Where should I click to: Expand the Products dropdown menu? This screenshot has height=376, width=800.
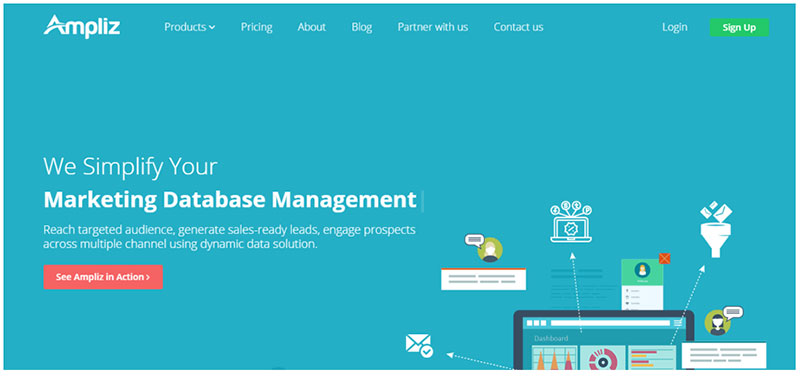tap(189, 27)
